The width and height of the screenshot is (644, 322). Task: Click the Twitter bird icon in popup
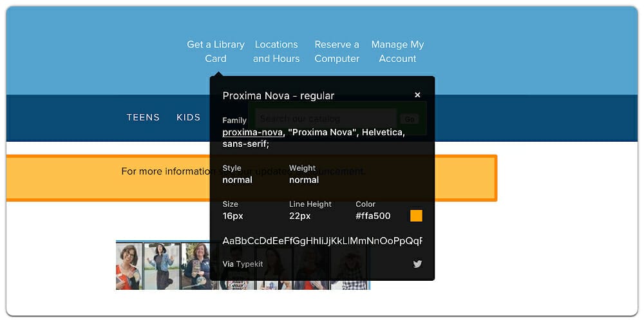[x=417, y=264]
